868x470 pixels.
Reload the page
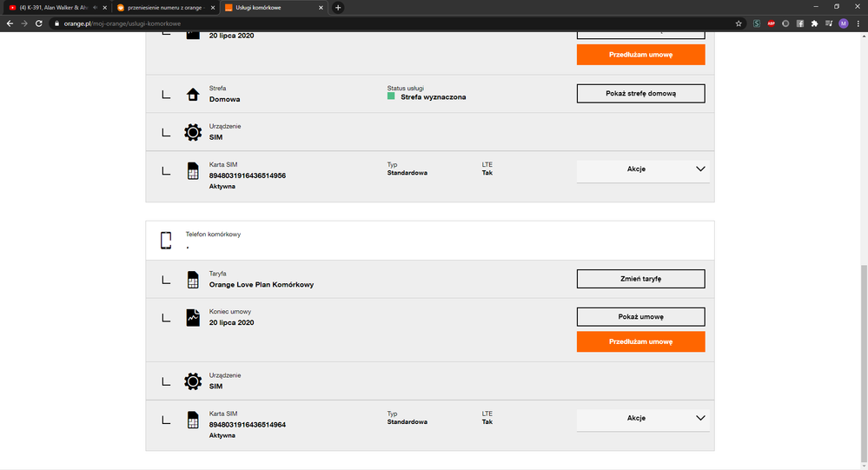(x=39, y=23)
